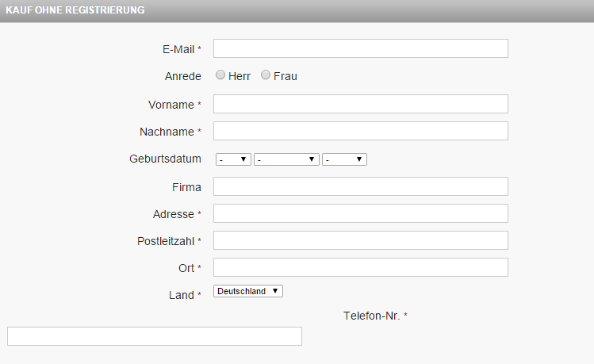
Task: Click the 'Geburtsdatum' label text
Action: click(165, 159)
